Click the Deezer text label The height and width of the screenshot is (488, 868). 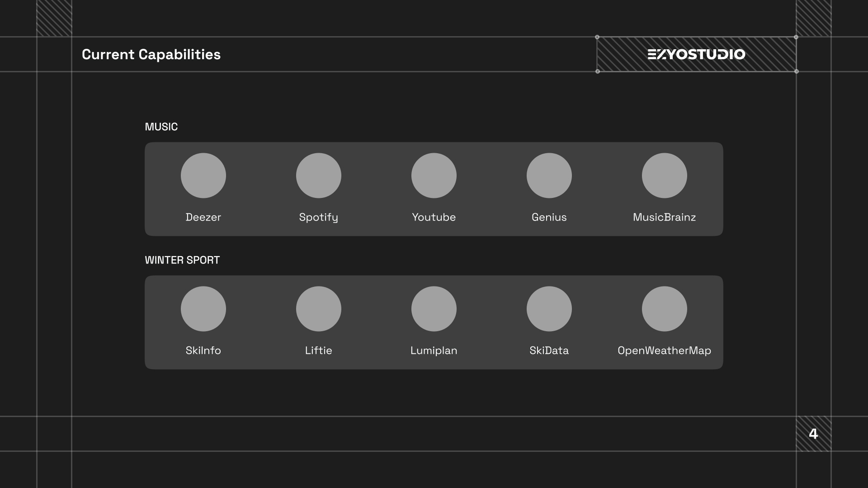(x=203, y=217)
